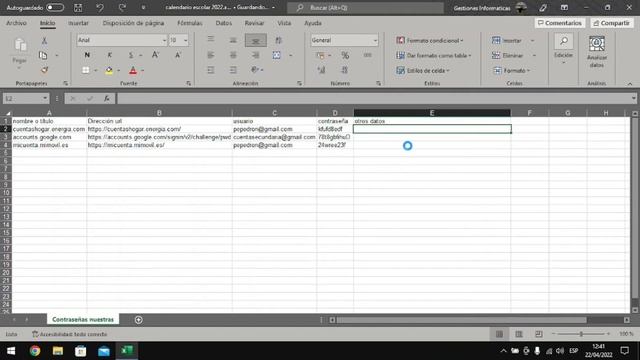Click the Compartir button
The height and width of the screenshot is (360, 640).
tap(611, 23)
